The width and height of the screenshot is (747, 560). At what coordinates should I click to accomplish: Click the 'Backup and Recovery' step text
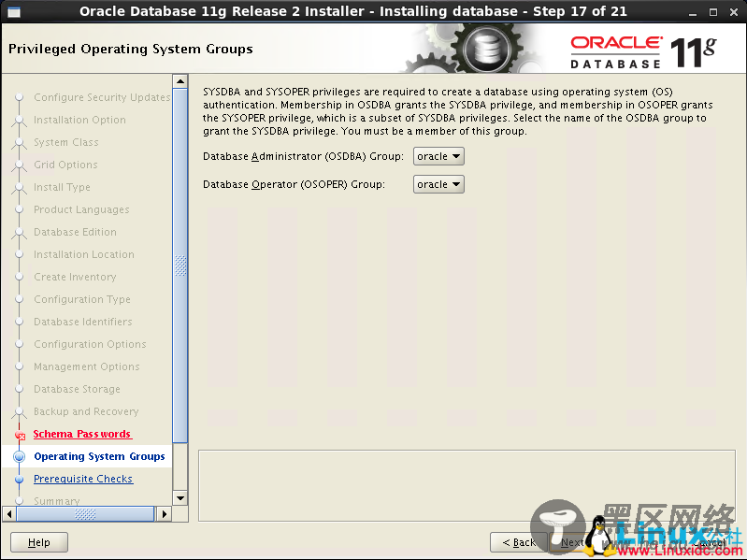point(86,411)
